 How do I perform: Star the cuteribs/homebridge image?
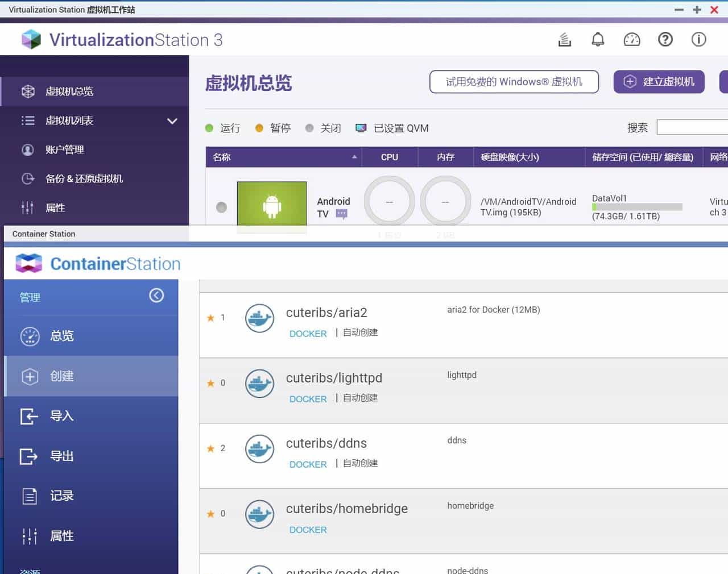211,514
